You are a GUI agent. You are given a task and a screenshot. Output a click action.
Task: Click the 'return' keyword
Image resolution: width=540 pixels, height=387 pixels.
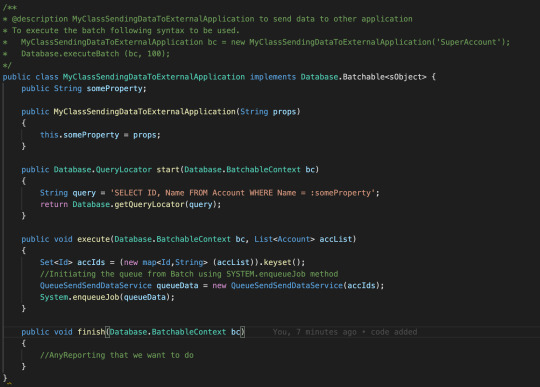pos(54,204)
